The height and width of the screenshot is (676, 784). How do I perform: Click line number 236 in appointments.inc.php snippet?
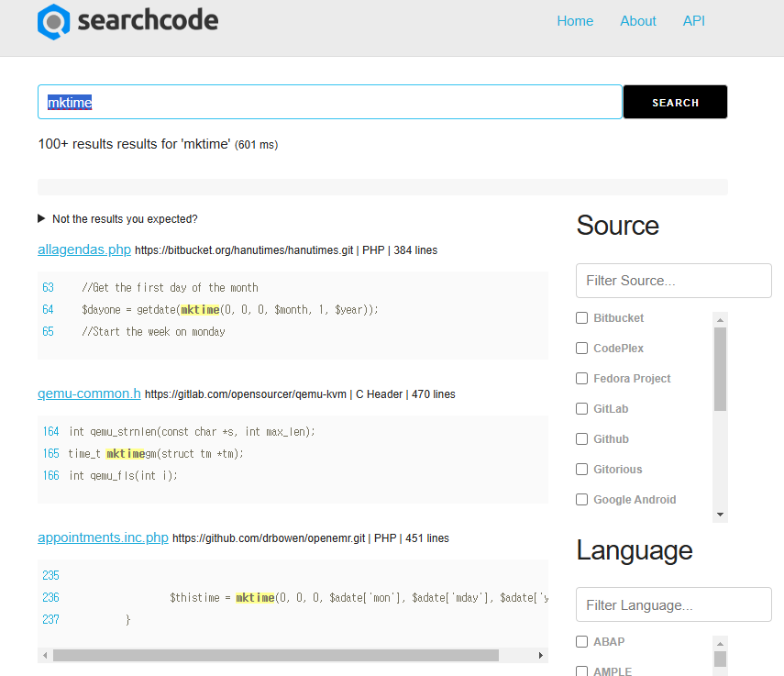point(51,597)
